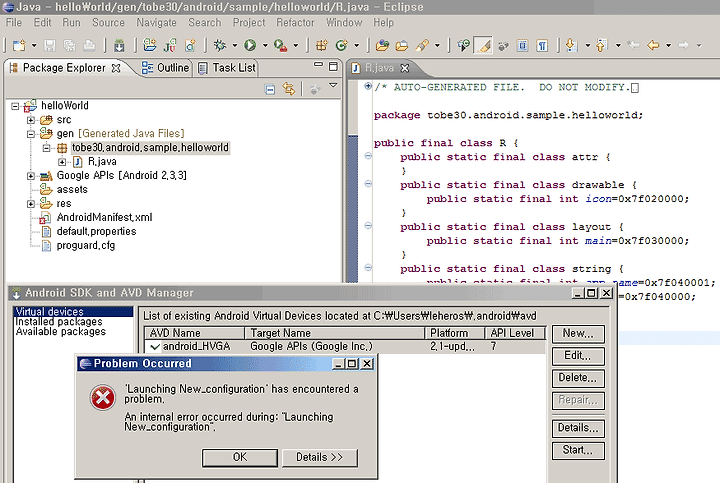
Task: Open the Source menu
Action: pyautogui.click(x=108, y=22)
